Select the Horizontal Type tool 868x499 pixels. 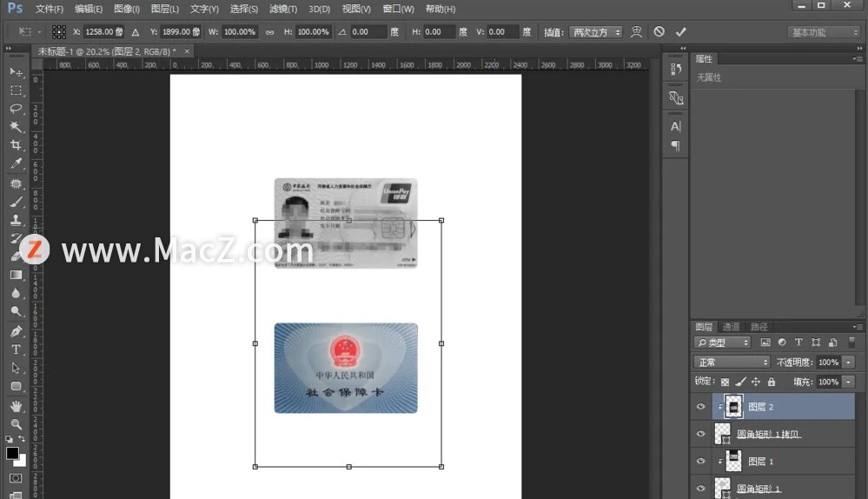tap(16, 349)
